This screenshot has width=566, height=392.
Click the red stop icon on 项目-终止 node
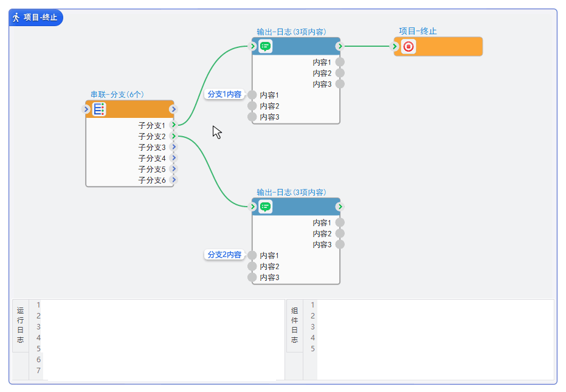click(x=409, y=46)
